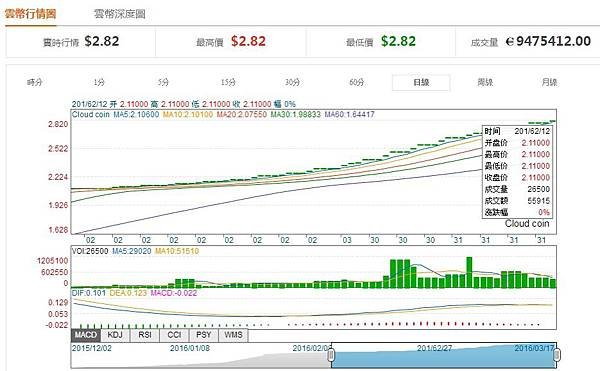The image size is (600, 371).
Task: Select the MACD indicator button
Action: (x=86, y=335)
